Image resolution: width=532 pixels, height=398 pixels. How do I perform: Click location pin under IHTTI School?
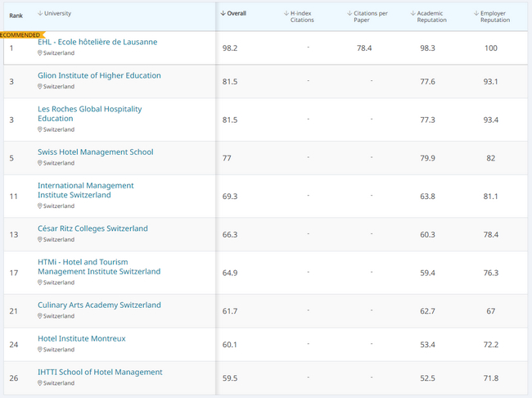pos(40,383)
